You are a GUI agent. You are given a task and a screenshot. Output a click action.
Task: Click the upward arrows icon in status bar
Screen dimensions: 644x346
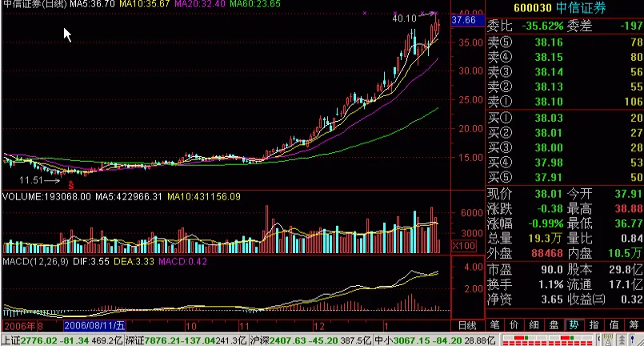[x=622, y=340]
